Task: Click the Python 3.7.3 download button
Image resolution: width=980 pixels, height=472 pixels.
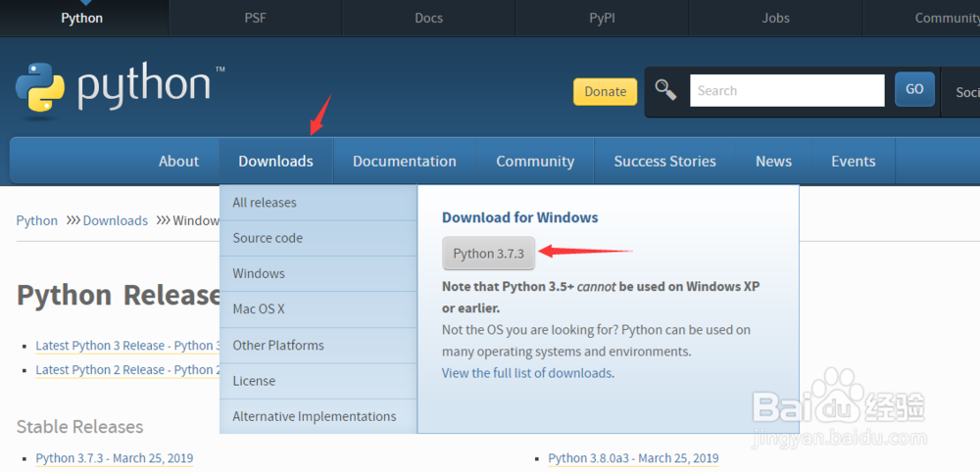Action: tap(489, 254)
